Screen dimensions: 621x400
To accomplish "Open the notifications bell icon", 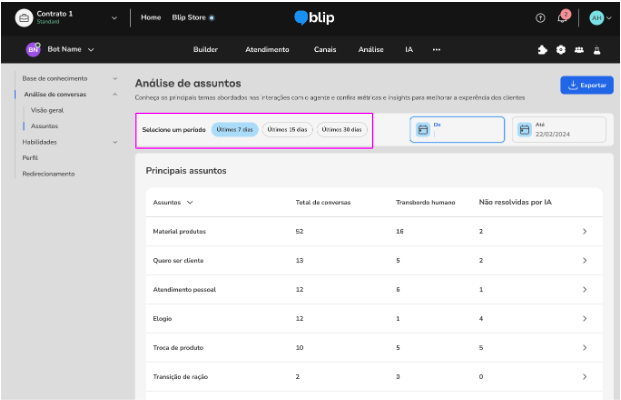I will [562, 18].
